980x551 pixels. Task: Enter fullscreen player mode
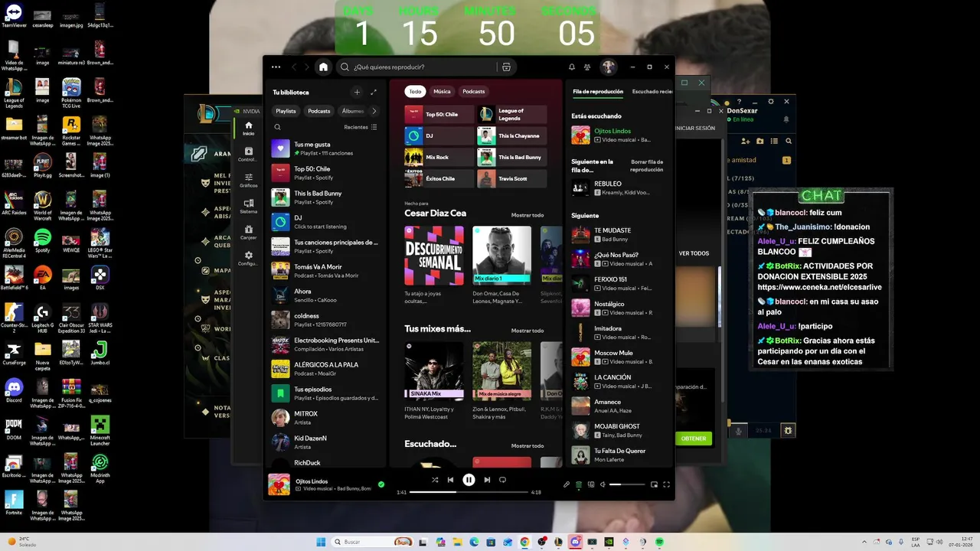(666, 484)
